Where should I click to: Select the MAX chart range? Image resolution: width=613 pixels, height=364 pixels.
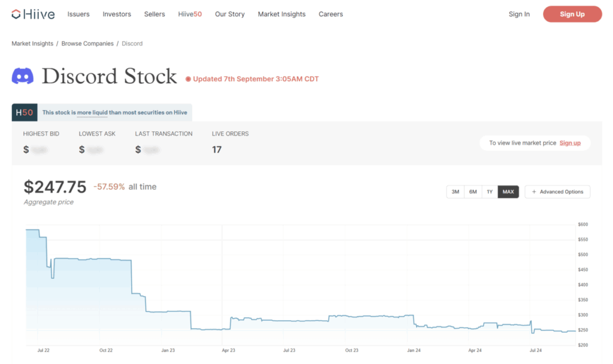point(508,192)
